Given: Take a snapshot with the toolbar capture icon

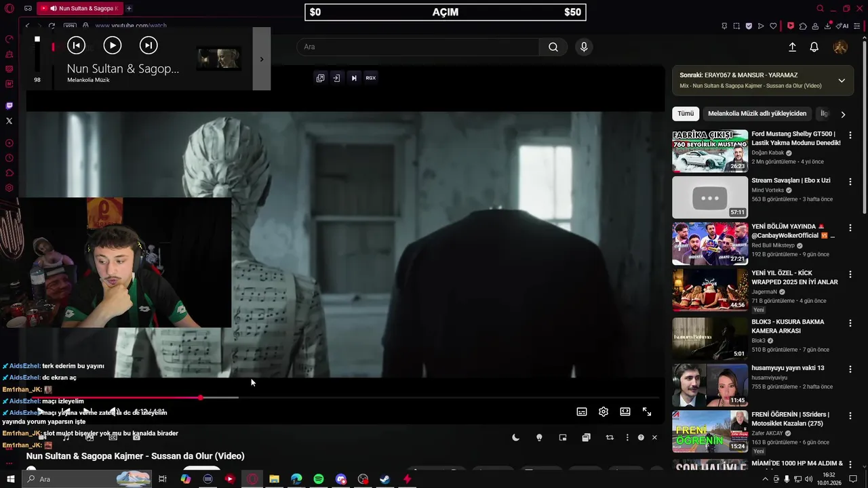Looking at the screenshot, I should point(736,26).
